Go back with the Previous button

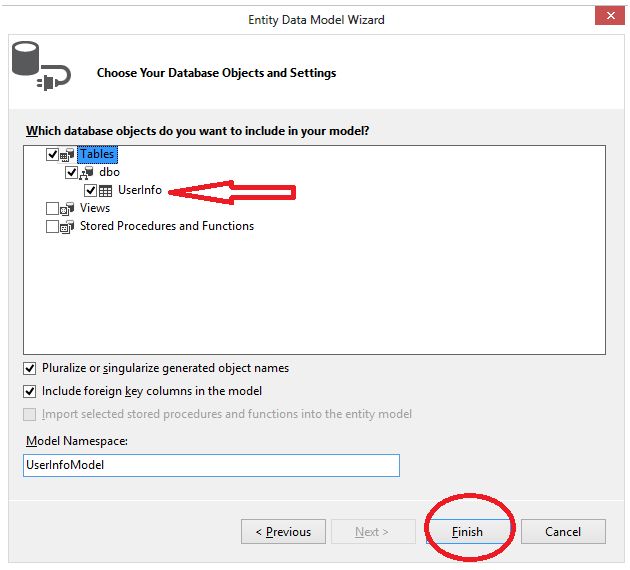(x=283, y=532)
